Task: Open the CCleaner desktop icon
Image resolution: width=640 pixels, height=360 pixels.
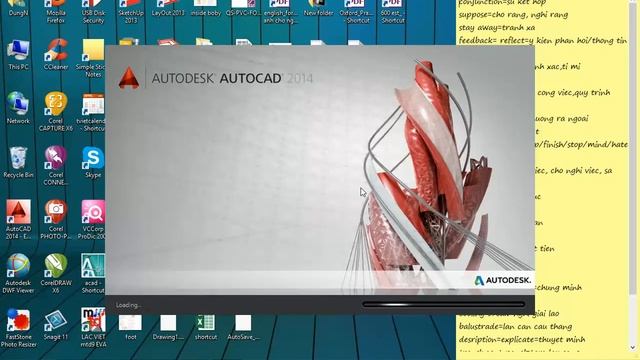Action: [x=56, y=55]
